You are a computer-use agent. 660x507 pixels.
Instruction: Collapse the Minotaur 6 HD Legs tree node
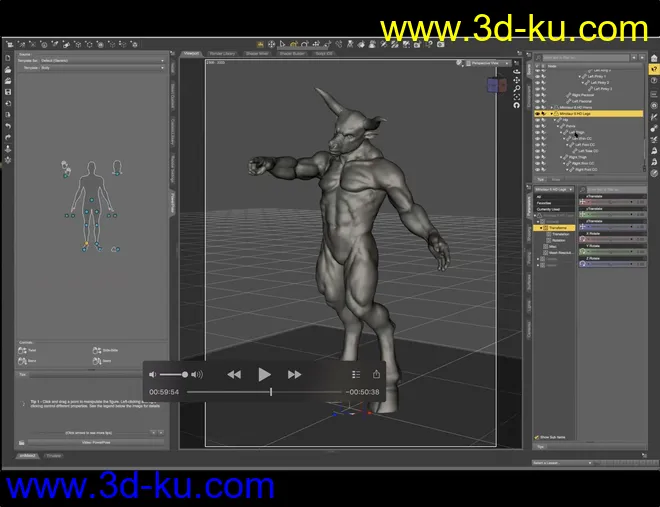[553, 114]
